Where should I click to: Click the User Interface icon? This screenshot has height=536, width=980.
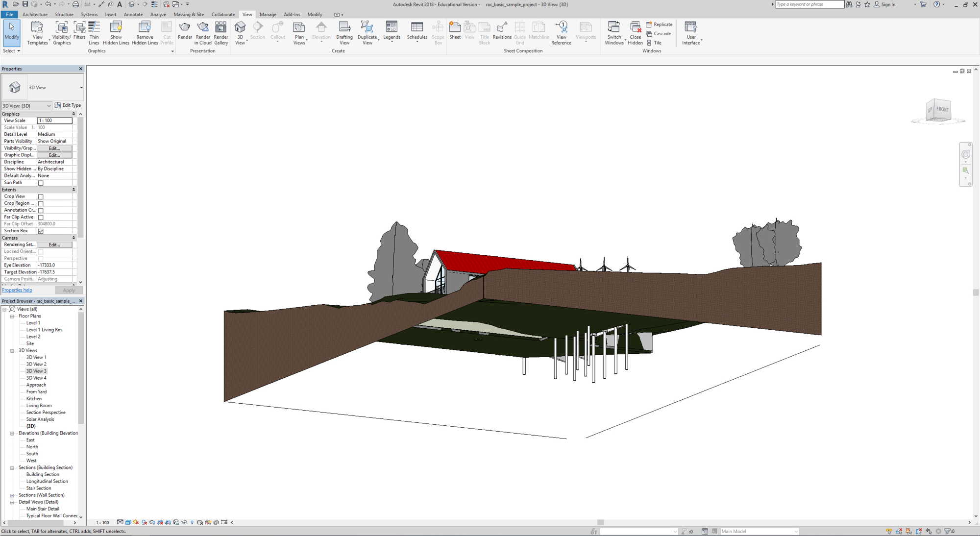click(691, 33)
